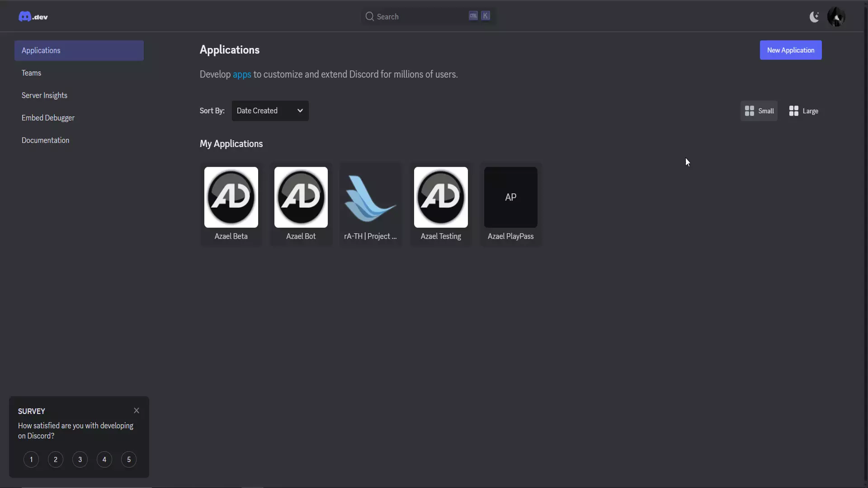The width and height of the screenshot is (868, 488).
Task: Toggle dark mode moon icon
Action: click(x=814, y=17)
